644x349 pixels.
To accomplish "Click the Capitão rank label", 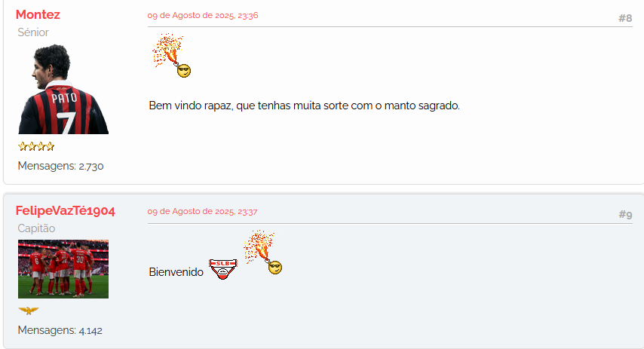I will click(36, 228).
